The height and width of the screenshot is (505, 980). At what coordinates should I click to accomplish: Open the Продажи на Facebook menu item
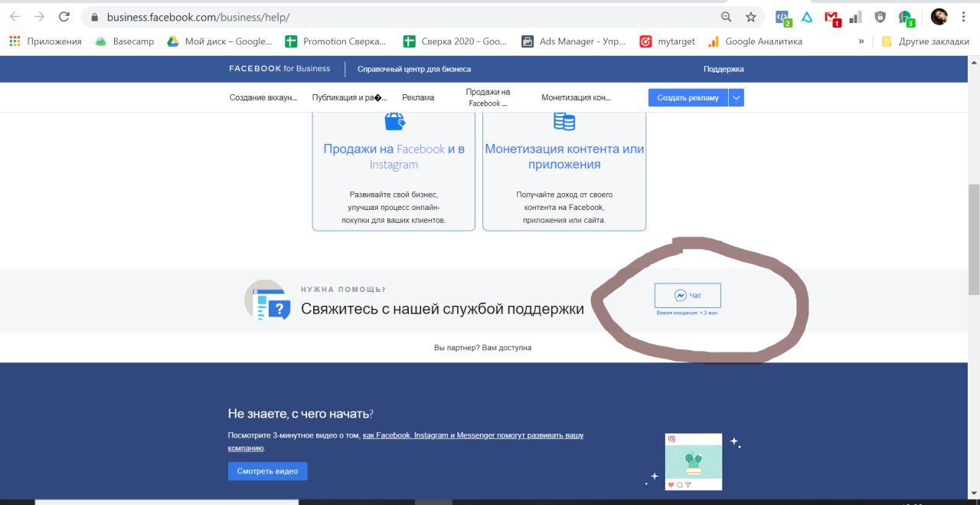[x=488, y=97]
